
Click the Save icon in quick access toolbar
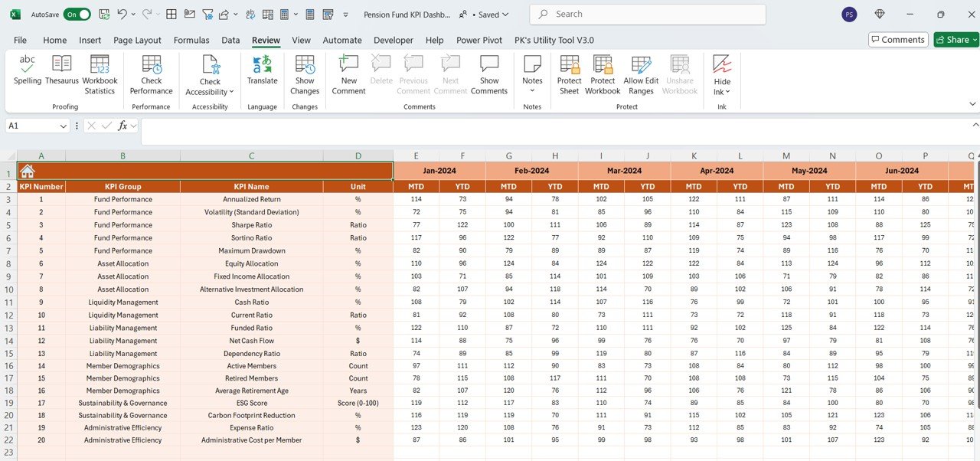(104, 15)
